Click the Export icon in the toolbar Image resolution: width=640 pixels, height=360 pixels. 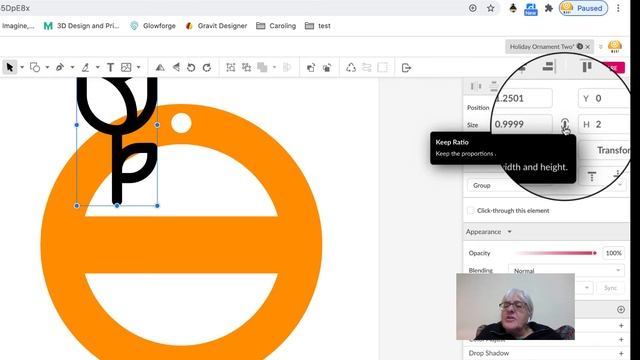click(x=406, y=68)
